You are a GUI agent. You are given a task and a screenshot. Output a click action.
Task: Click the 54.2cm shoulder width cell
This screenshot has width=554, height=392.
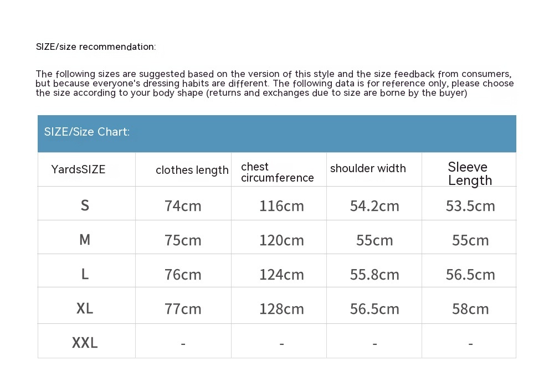(x=375, y=206)
